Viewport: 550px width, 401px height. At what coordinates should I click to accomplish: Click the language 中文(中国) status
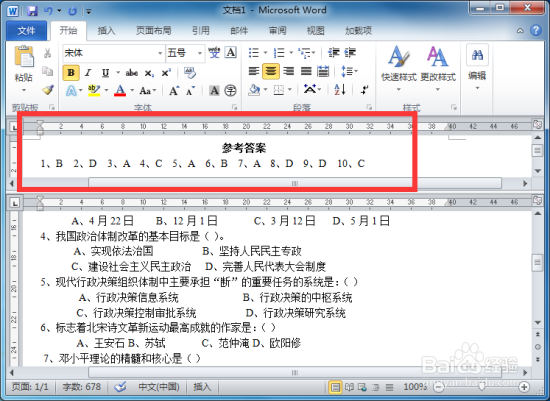(159, 387)
